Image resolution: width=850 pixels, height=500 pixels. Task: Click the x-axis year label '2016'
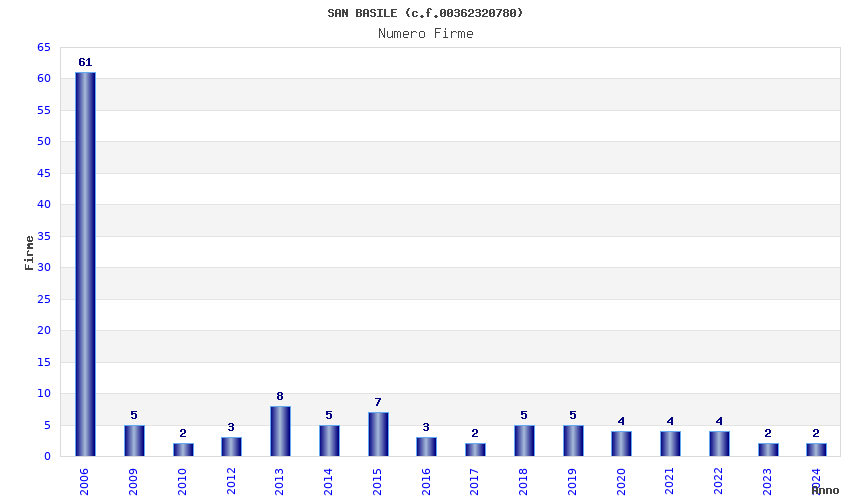click(x=426, y=482)
